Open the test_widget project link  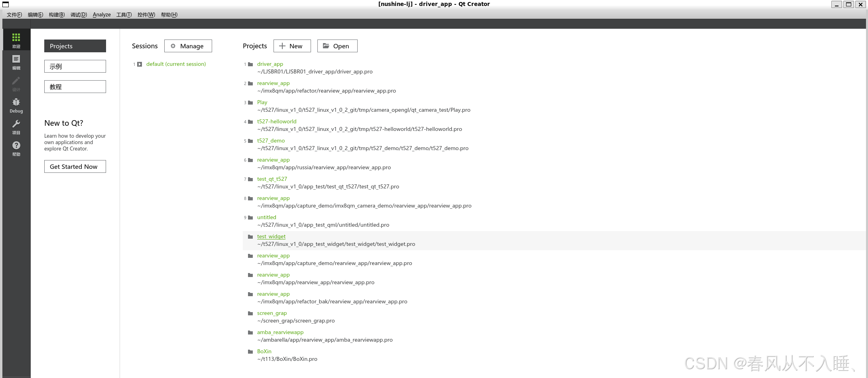point(271,237)
